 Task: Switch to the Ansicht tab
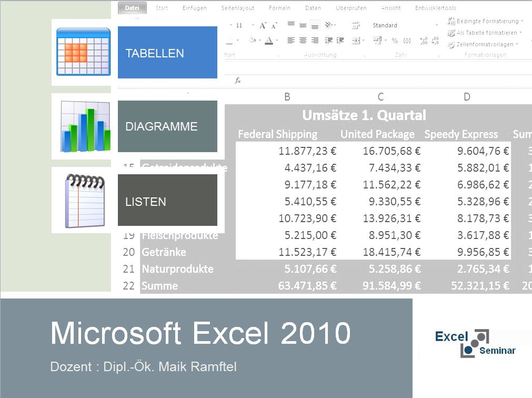tap(390, 8)
